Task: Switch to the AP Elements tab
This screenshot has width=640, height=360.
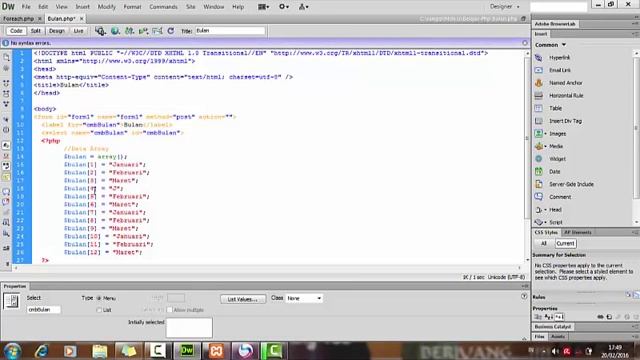Action: tap(578, 233)
